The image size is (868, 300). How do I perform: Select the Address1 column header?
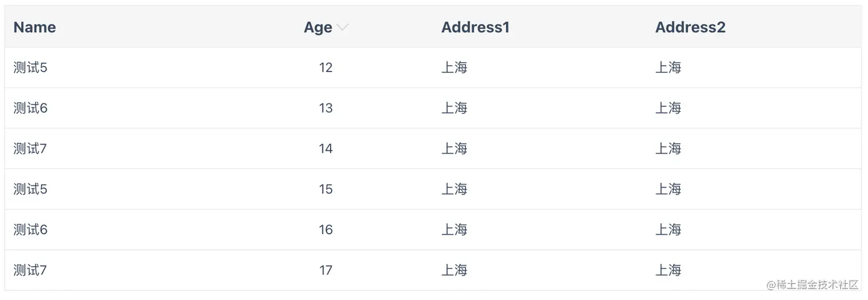tap(475, 28)
